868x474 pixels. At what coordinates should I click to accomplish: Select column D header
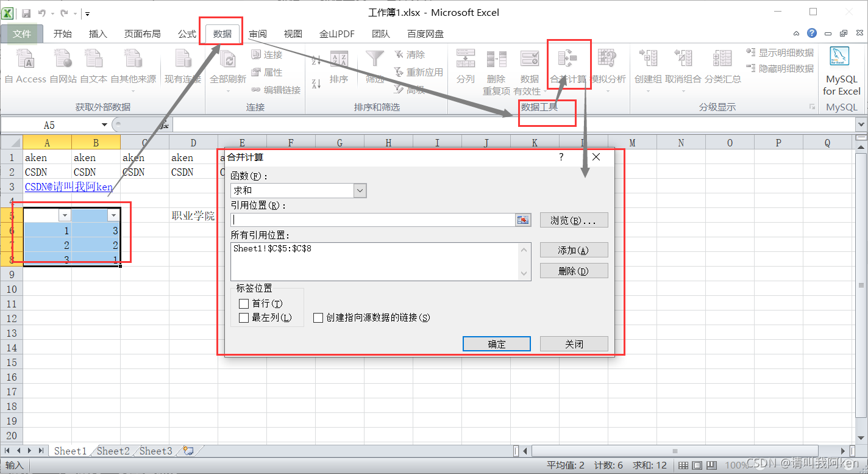pos(193,143)
